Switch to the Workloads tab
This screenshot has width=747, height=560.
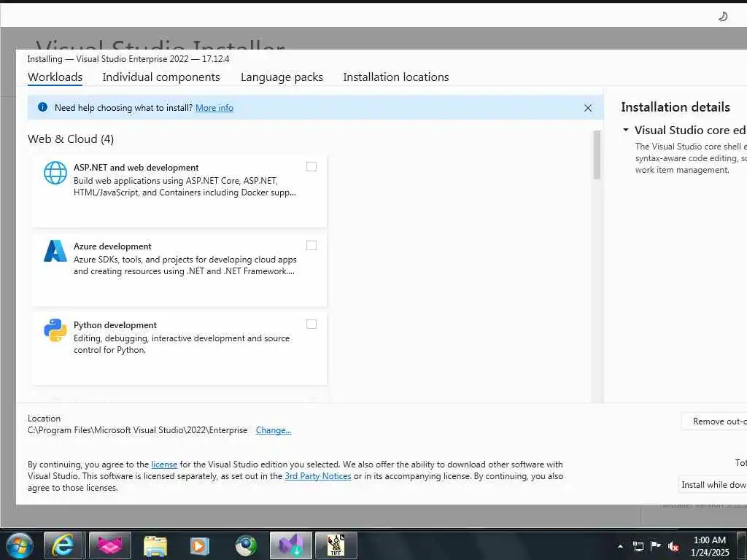pyautogui.click(x=55, y=77)
